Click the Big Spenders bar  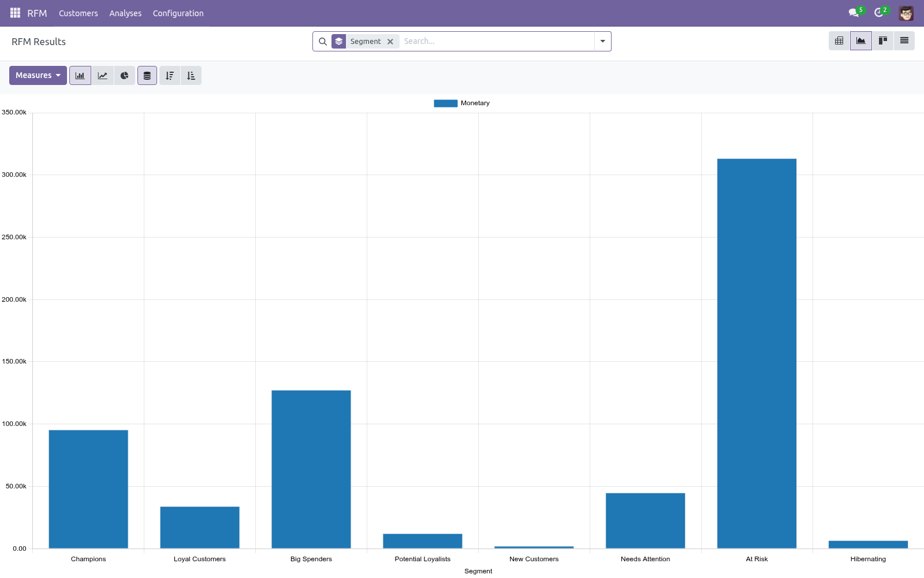[x=311, y=469]
